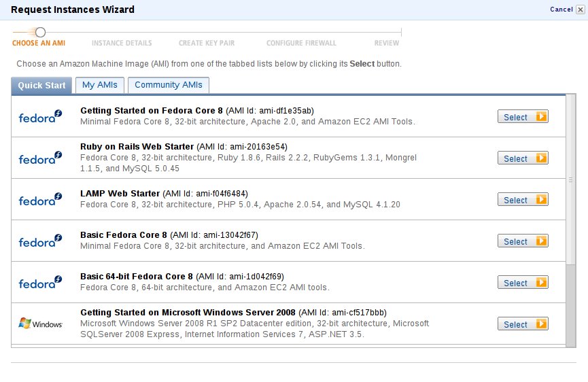Viewport: 588px width, 382px height.
Task: Click the AMI Id ami-13042f67 text
Action: pos(214,235)
